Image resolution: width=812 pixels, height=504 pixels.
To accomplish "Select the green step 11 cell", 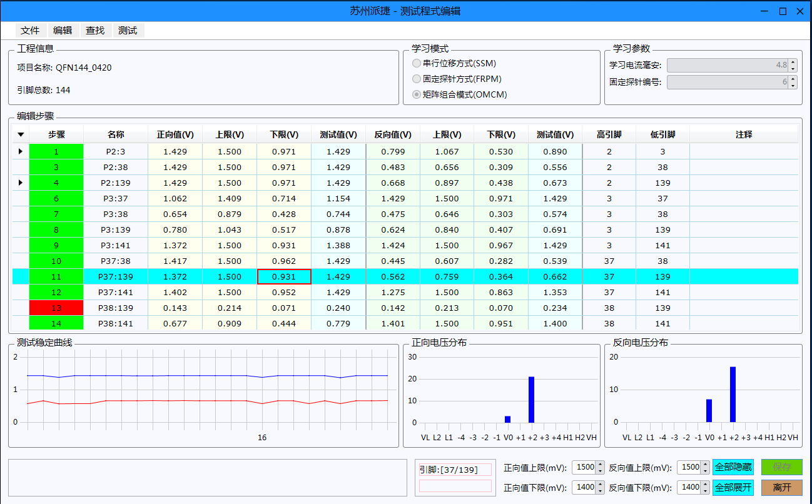I will tap(56, 276).
